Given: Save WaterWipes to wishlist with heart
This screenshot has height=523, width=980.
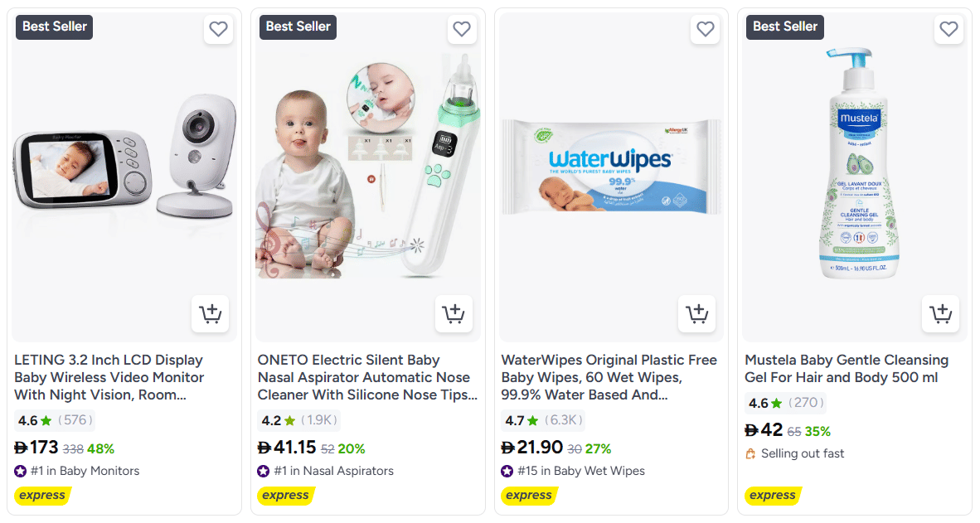Looking at the screenshot, I should coord(705,29).
